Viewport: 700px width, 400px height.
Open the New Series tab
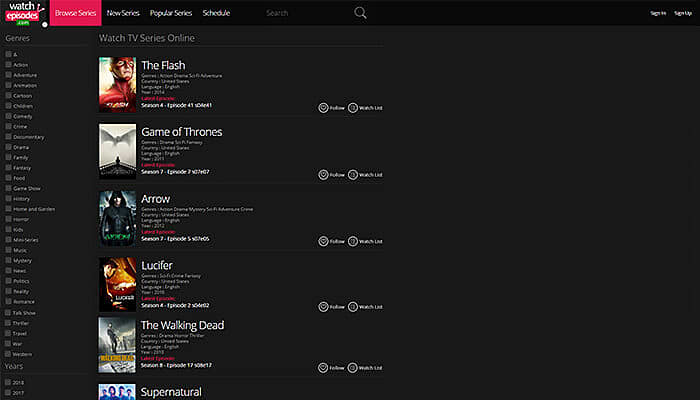coord(123,13)
